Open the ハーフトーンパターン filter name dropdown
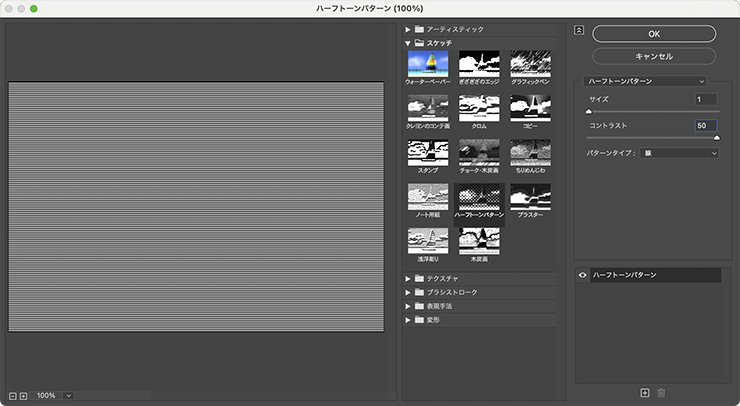 (646, 80)
